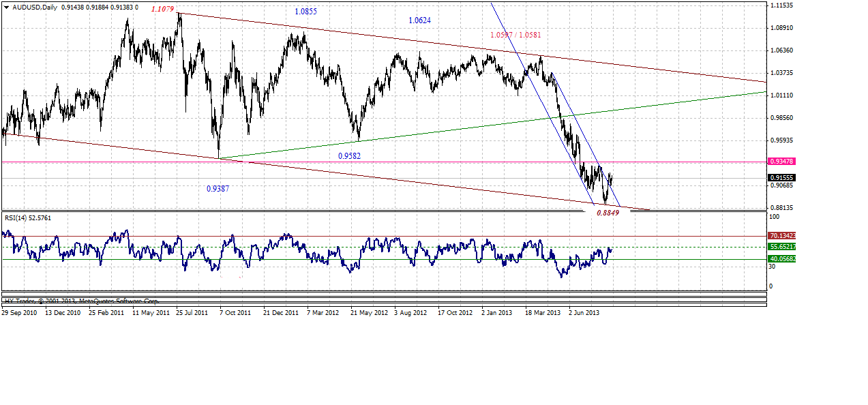Select the blue 0.9582 price label

[349, 156]
